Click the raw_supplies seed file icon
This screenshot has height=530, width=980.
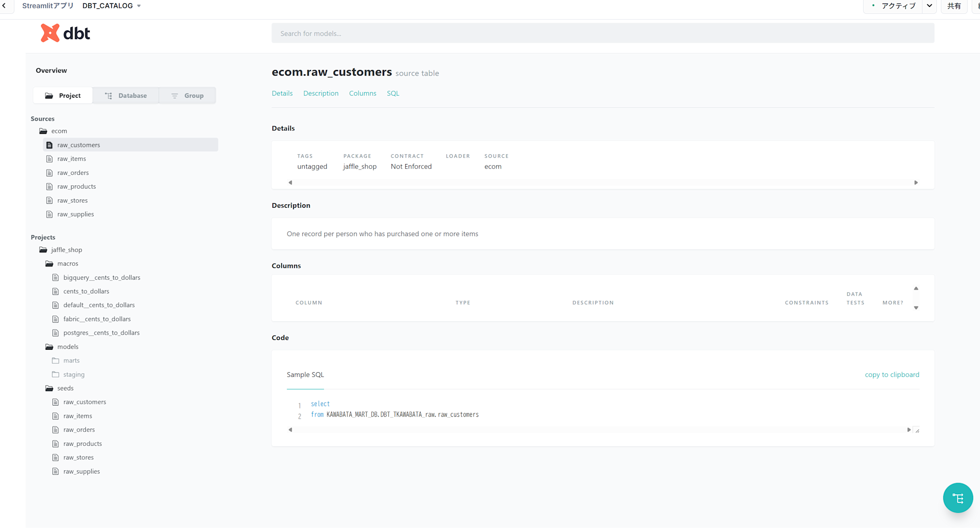(x=55, y=471)
